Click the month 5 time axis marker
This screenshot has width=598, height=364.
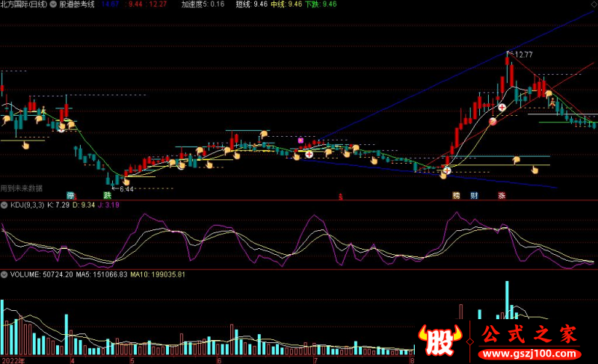pos(132,360)
